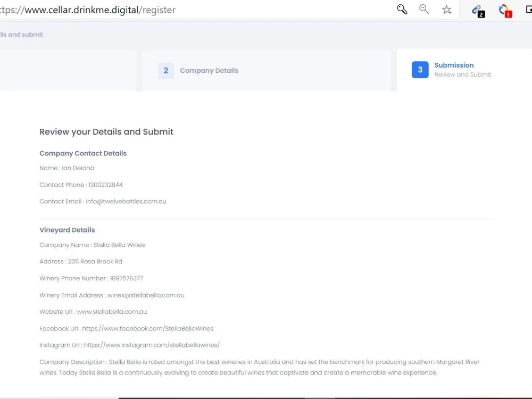Select the step 3 number badge
The width and height of the screenshot is (532, 399).
coord(420,70)
